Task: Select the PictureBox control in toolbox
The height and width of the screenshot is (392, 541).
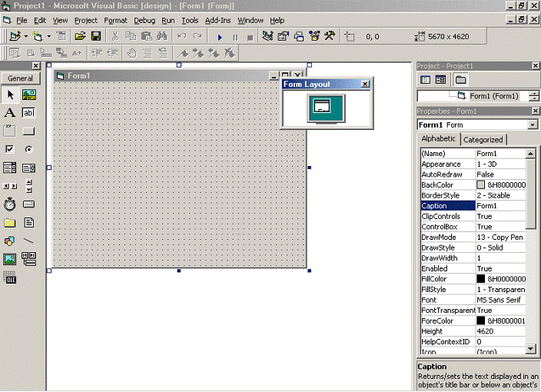Action: pyautogui.click(x=29, y=95)
